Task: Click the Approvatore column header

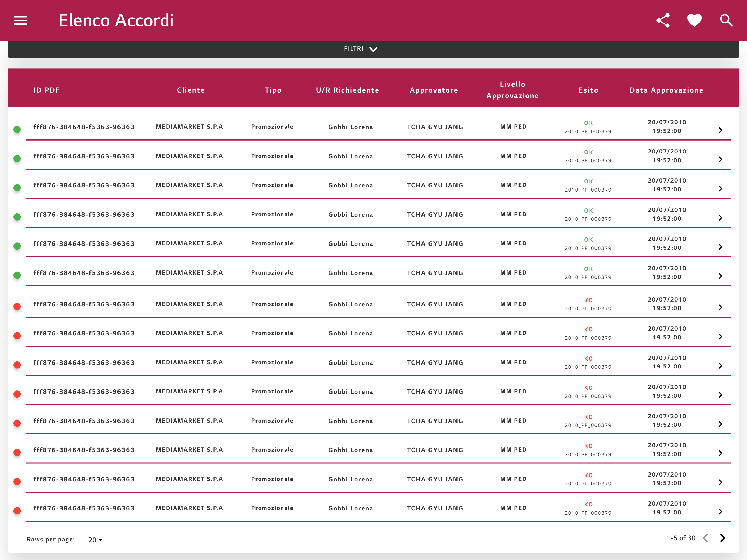Action: coord(434,90)
